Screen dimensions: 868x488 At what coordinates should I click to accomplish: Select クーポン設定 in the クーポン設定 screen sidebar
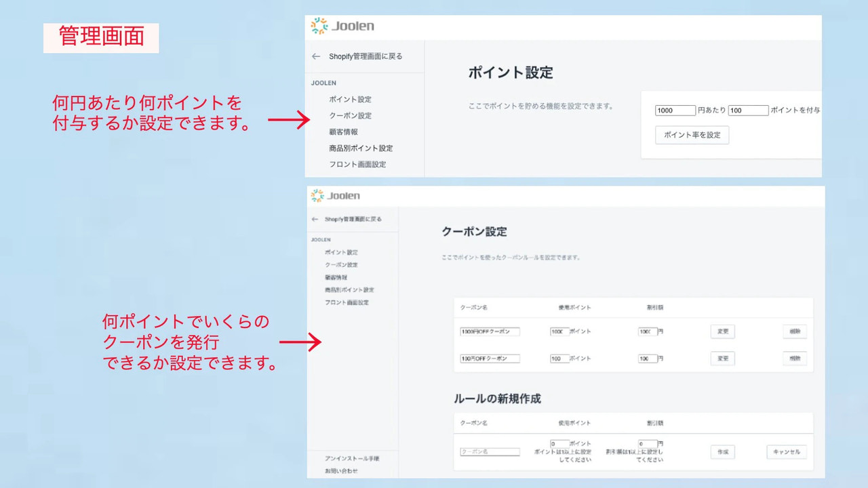point(341,264)
